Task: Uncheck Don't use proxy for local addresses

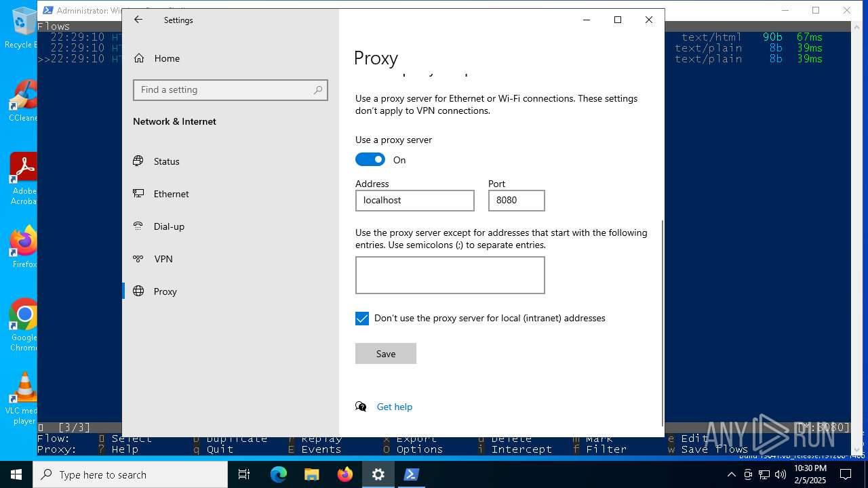Action: click(362, 319)
